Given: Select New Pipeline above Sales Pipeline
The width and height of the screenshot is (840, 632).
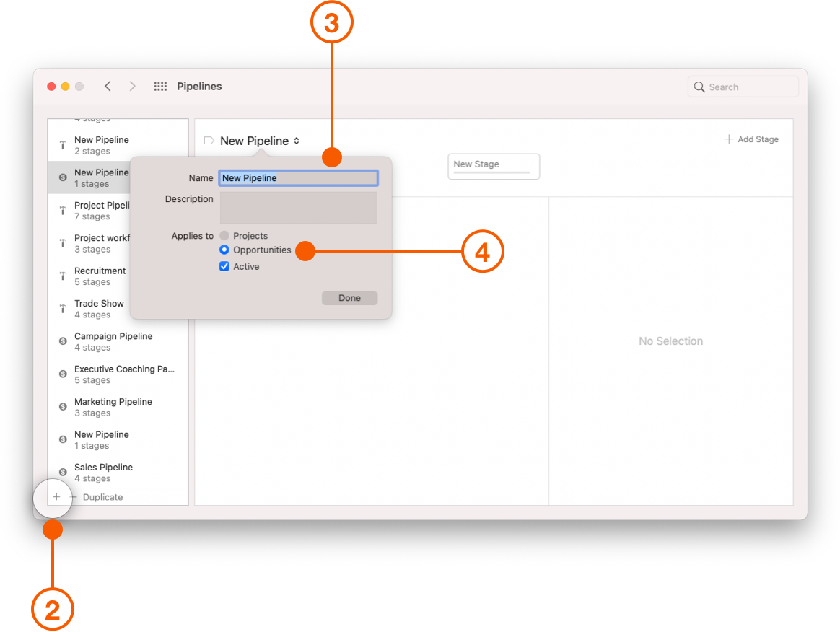Looking at the screenshot, I should (118, 439).
